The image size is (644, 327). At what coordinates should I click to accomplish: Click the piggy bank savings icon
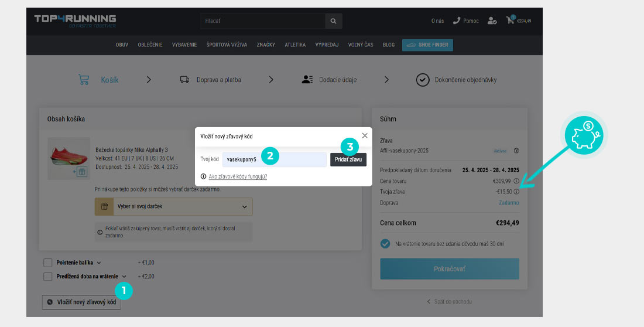coord(586,134)
